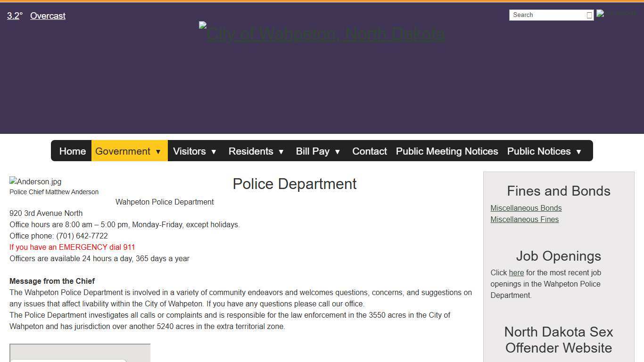Click the 'here' link for job openings
Image resolution: width=644 pixels, height=362 pixels.
tap(516, 272)
